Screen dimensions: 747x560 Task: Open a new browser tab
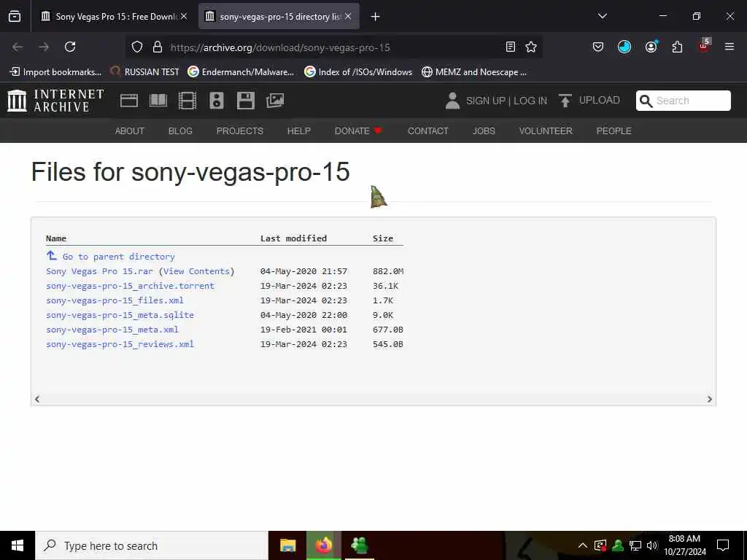[375, 17]
